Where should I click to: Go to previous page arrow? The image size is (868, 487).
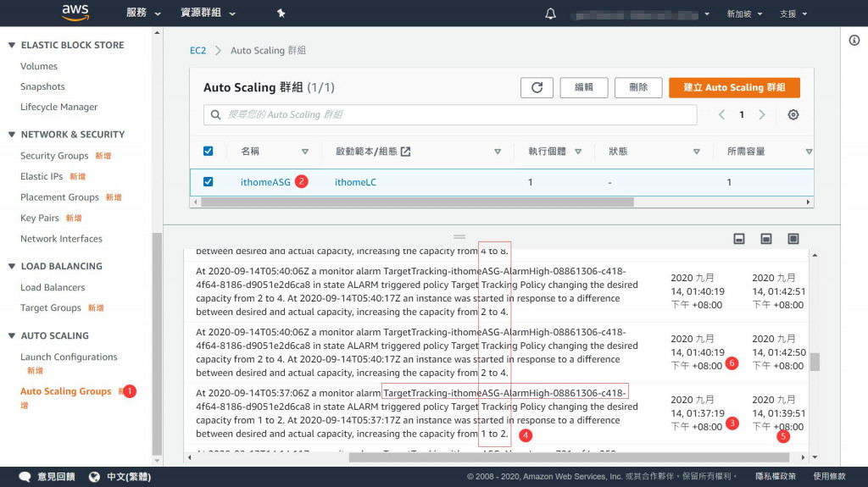pyautogui.click(x=722, y=114)
